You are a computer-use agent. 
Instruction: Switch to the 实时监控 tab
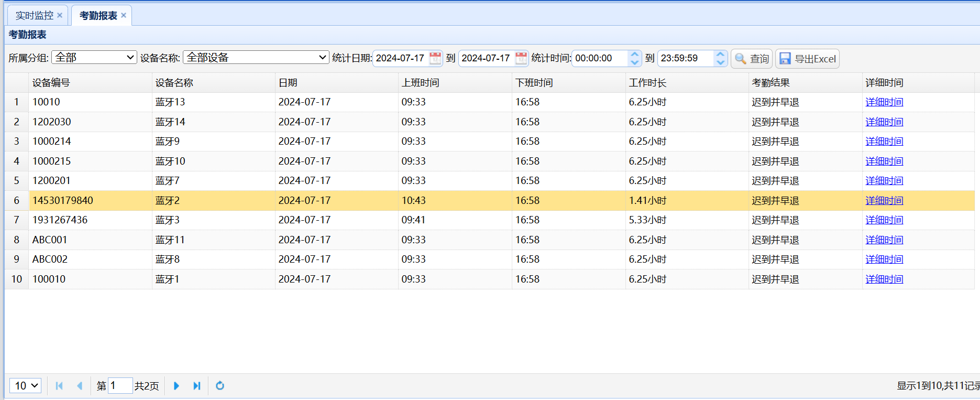(x=34, y=16)
